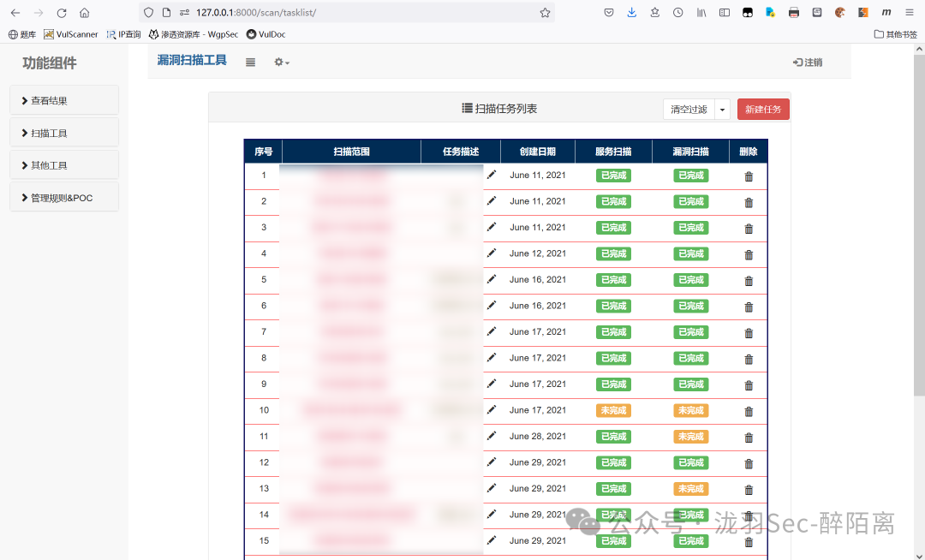This screenshot has height=560, width=925.
Task: Click the 创建日期 column header
Action: click(537, 152)
